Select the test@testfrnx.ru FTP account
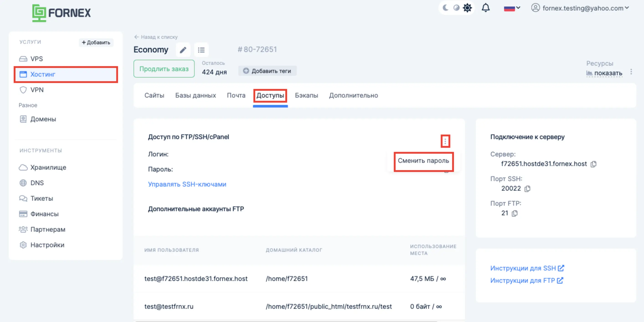The height and width of the screenshot is (322, 644). coord(169,306)
